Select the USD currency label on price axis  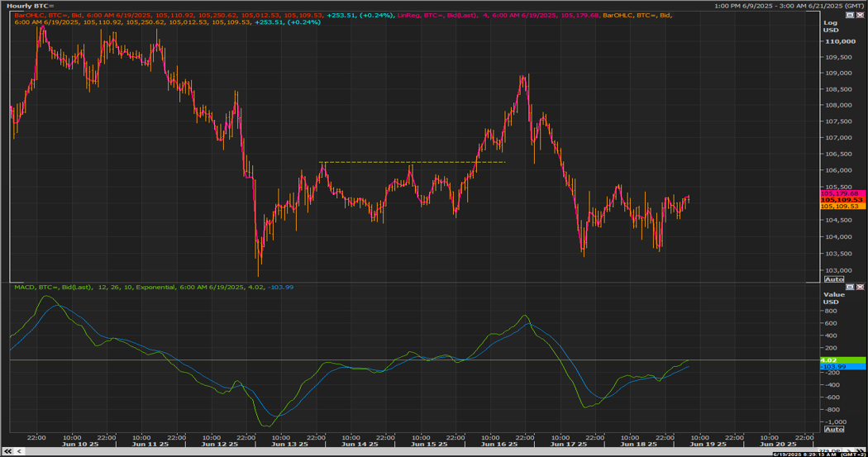[x=831, y=30]
